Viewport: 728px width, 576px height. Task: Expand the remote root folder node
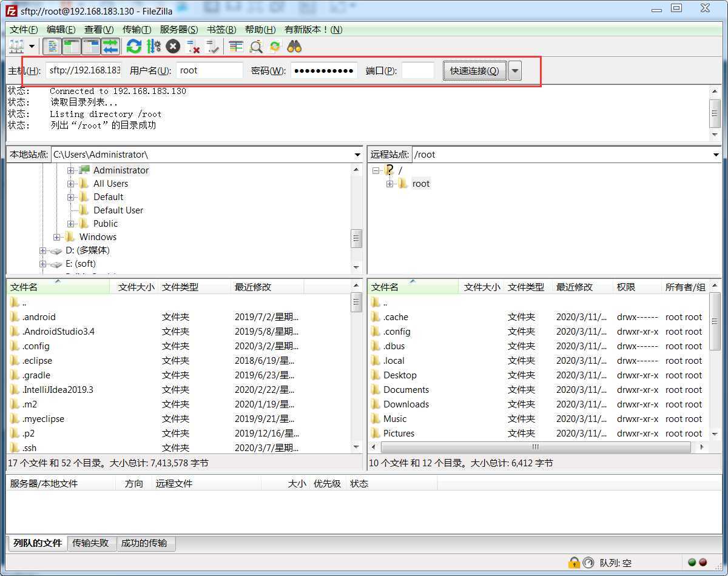pos(390,184)
